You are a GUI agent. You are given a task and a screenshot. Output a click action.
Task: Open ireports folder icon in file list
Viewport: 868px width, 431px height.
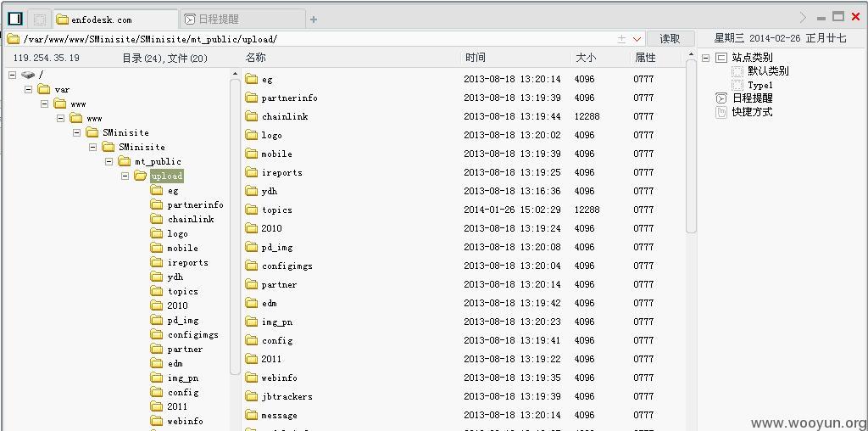(252, 172)
